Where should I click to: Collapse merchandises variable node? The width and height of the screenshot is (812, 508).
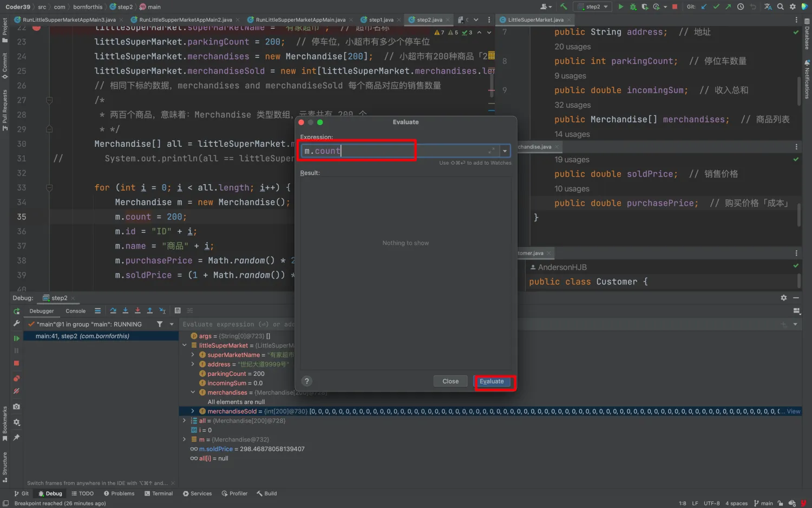pos(193,392)
